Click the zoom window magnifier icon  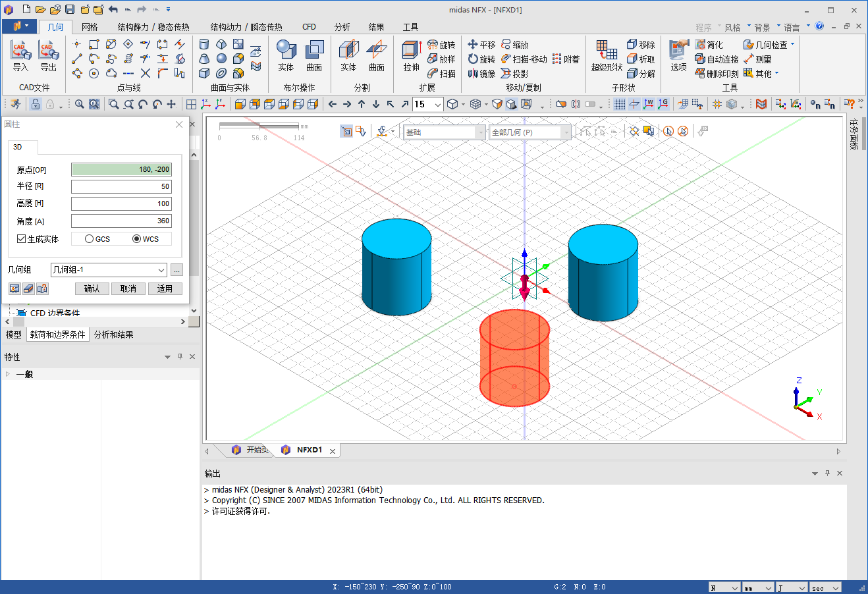(x=114, y=104)
